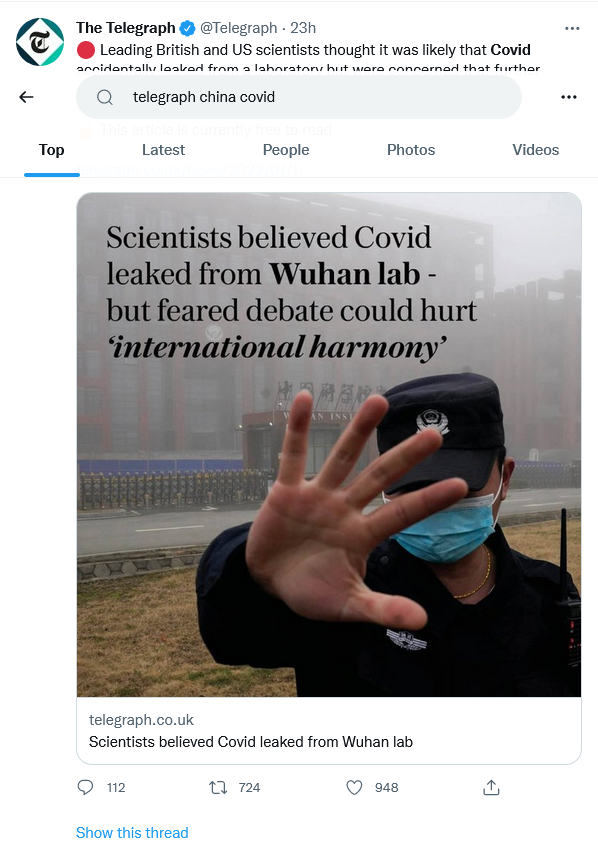Click the search field with 'telegraph china covid'

[x=299, y=97]
